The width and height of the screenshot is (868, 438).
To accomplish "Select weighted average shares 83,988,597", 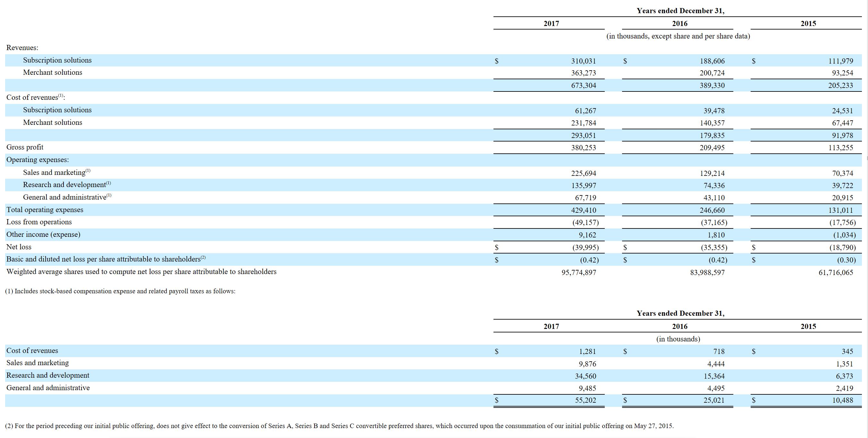I will (x=707, y=272).
